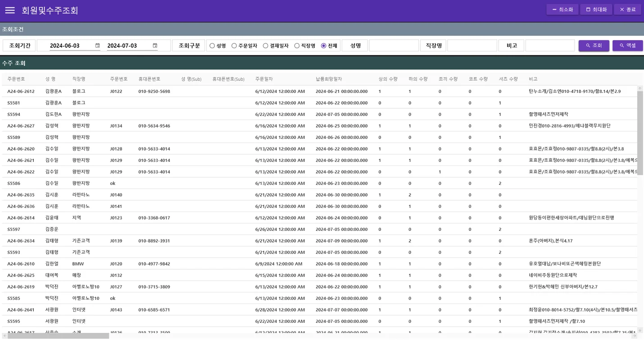Click order code J0143
The image size is (644, 340).
pyautogui.click(x=116, y=310)
